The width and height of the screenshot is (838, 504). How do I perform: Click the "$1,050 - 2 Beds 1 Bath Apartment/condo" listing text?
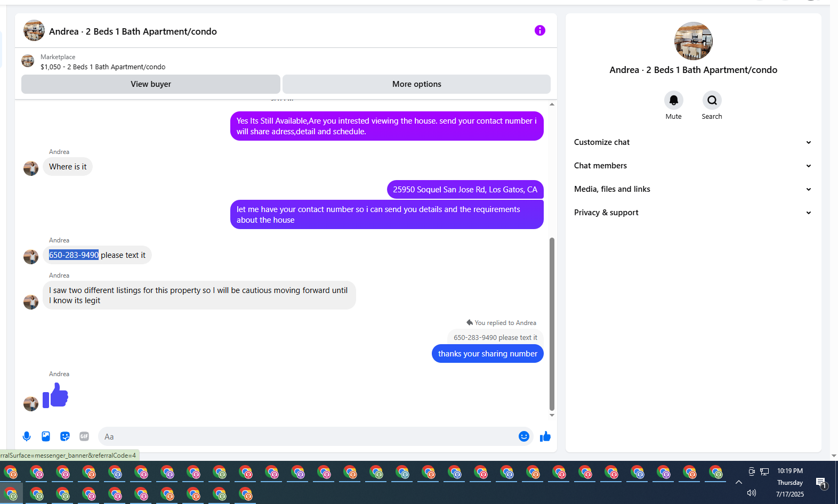103,67
